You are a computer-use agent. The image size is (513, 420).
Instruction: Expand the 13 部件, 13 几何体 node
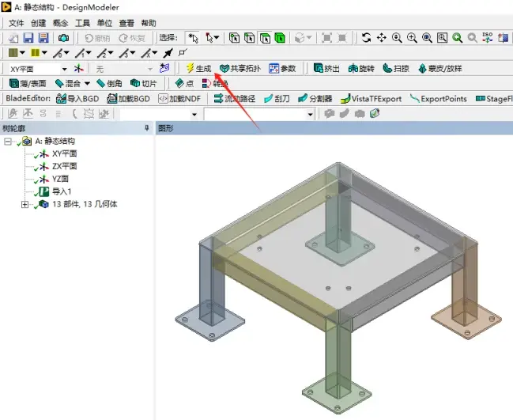pos(25,205)
